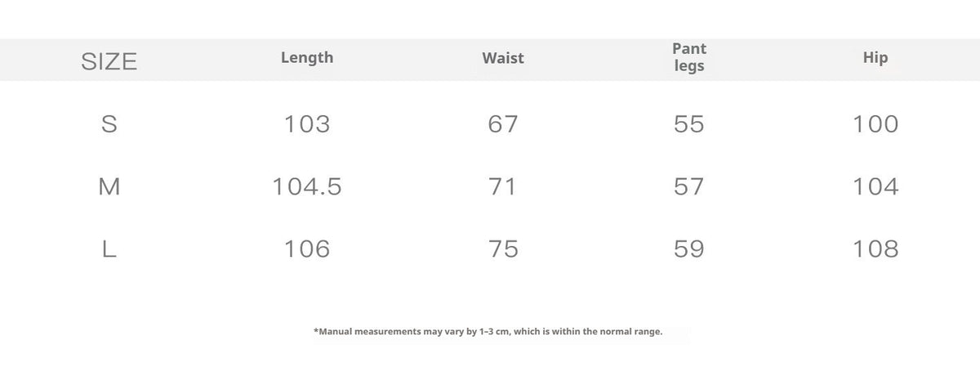The image size is (980, 385).
Task: Select the M size row label
Action: 109,187
